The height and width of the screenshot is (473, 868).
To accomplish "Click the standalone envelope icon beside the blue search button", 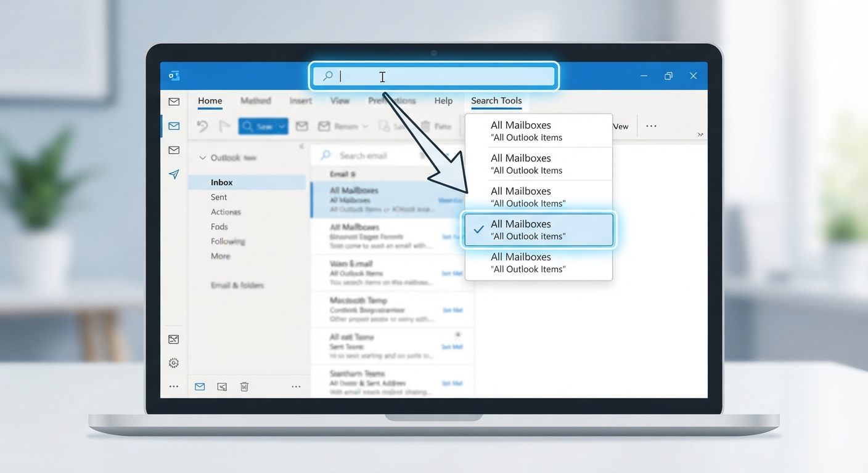I will [301, 126].
